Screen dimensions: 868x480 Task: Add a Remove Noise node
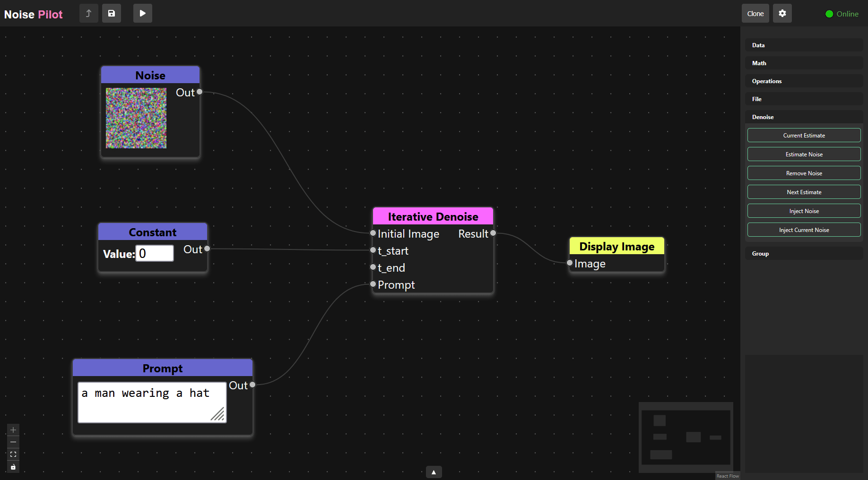[804, 173]
